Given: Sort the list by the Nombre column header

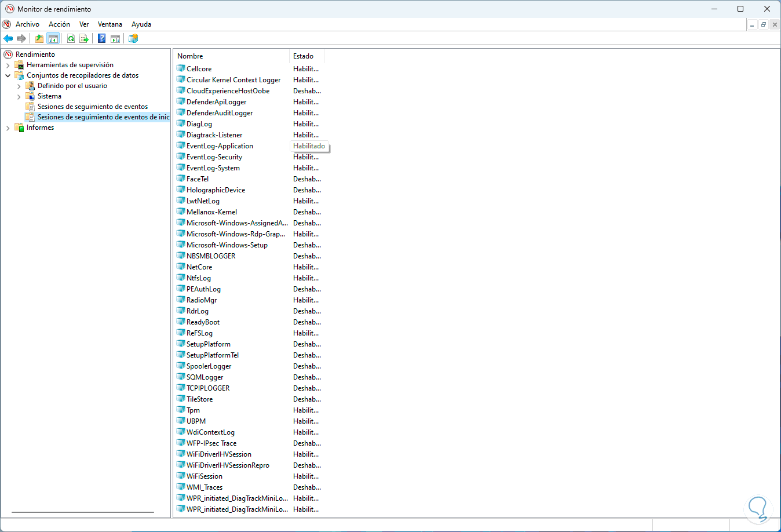Looking at the screenshot, I should coord(232,56).
